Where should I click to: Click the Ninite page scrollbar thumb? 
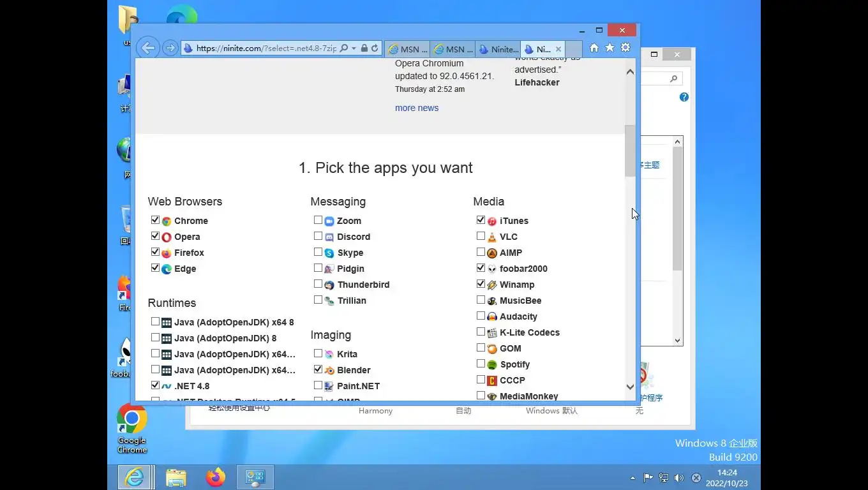(x=630, y=150)
